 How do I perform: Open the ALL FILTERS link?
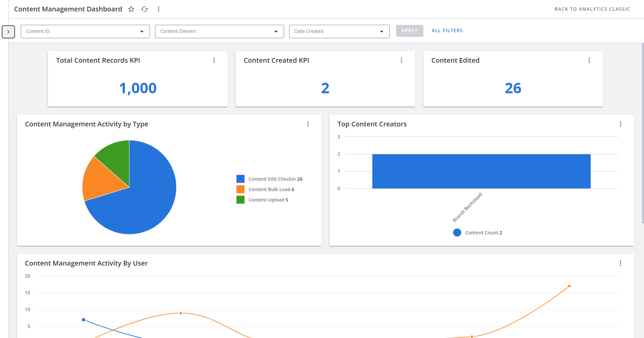447,31
